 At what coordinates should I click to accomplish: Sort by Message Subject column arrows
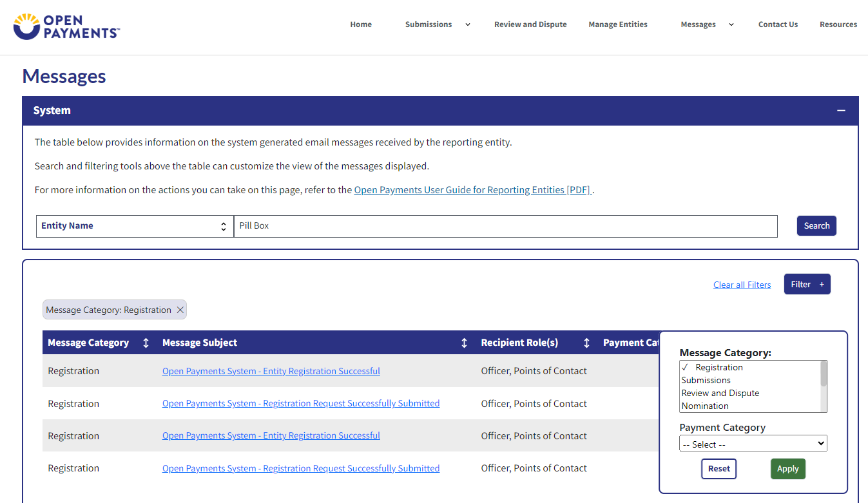pyautogui.click(x=464, y=343)
